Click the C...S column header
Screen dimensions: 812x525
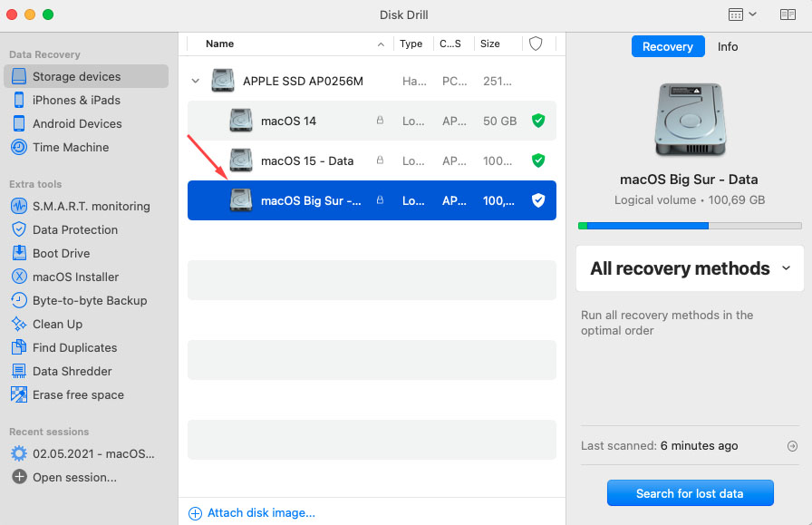450,44
